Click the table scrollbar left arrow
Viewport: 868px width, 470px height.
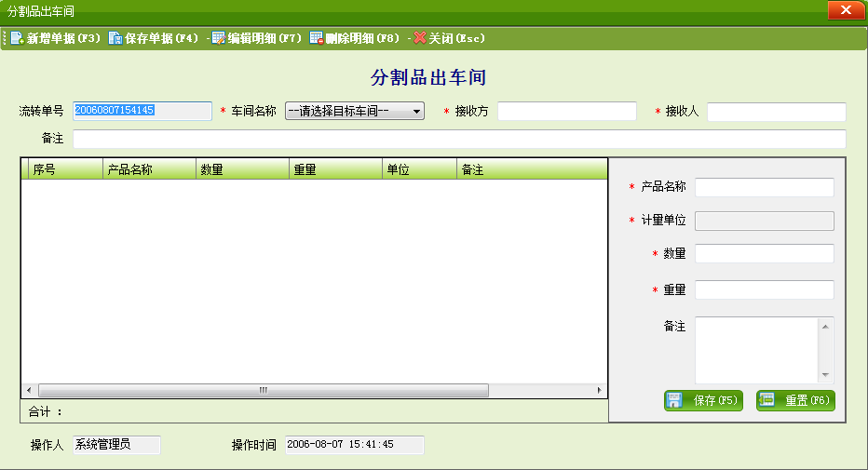30,390
